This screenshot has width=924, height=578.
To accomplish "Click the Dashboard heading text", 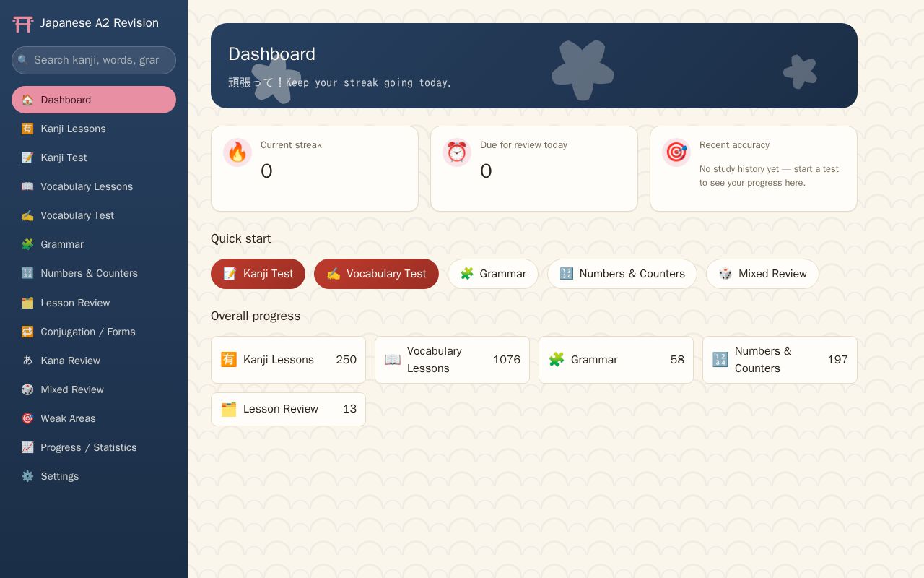I will click(271, 54).
